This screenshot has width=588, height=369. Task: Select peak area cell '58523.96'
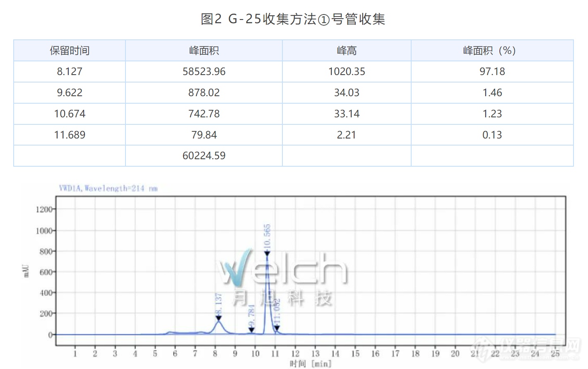[x=204, y=72]
